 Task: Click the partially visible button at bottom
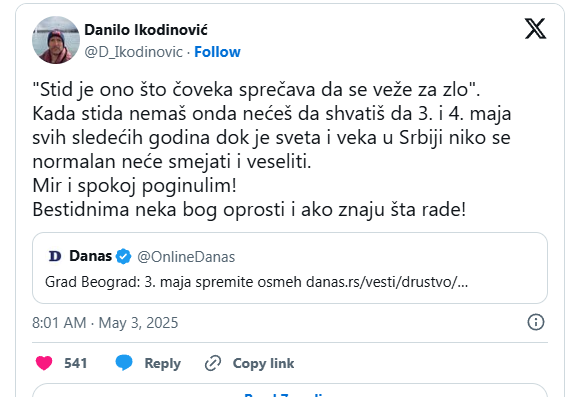coord(290,390)
